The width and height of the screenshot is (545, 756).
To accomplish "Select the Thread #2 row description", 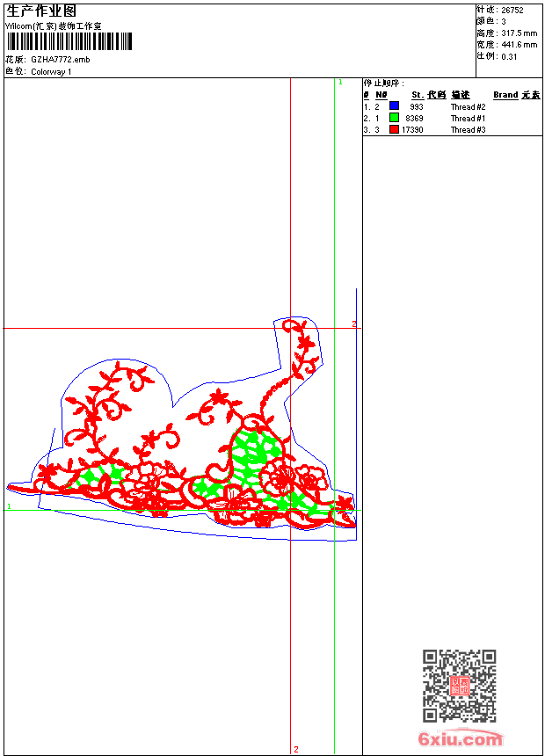I will coord(468,106).
